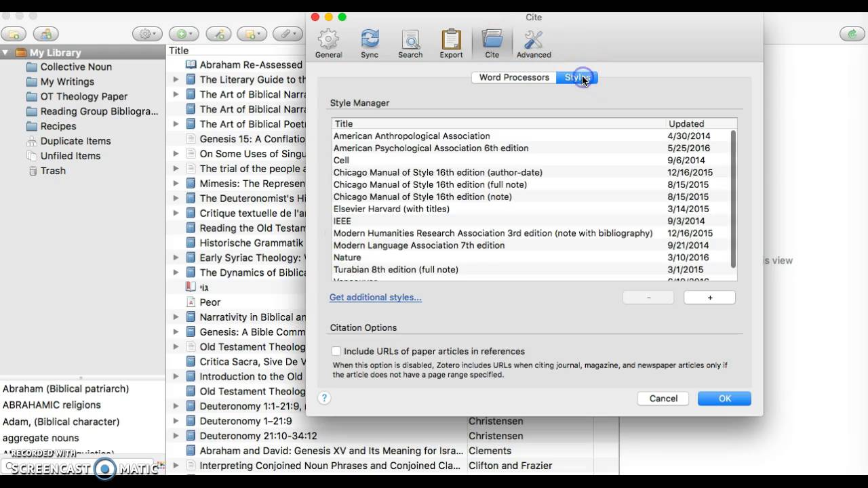Toggle Include URLs of paper articles checkbox
This screenshot has height=488, width=868.
pos(336,351)
